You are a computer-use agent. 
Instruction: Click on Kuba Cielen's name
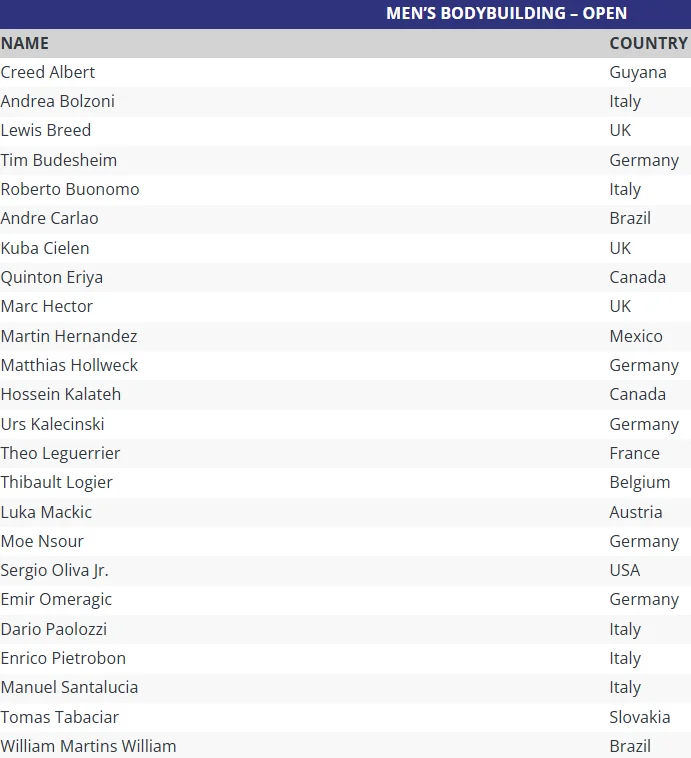coord(45,248)
